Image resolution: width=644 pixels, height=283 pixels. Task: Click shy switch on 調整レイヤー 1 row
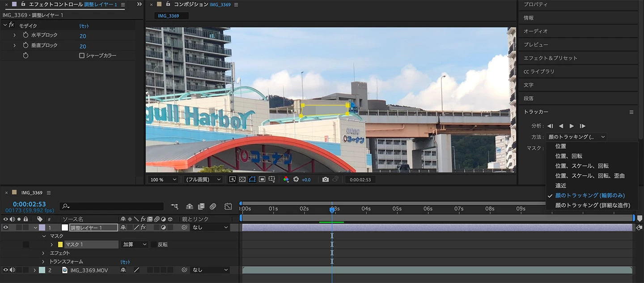tap(123, 227)
